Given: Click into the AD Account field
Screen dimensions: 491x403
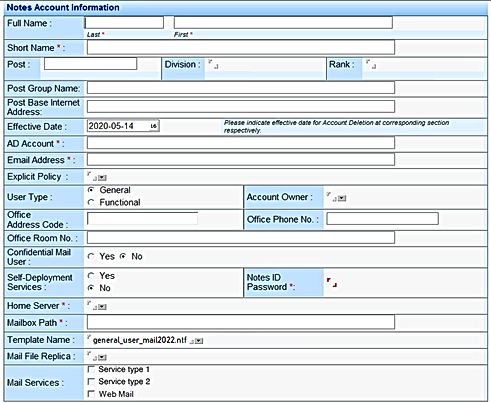Looking at the screenshot, I should click(241, 143).
